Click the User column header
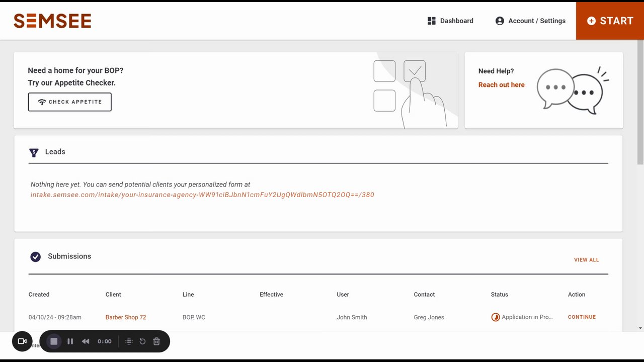Image resolution: width=644 pixels, height=362 pixels. pos(343,295)
